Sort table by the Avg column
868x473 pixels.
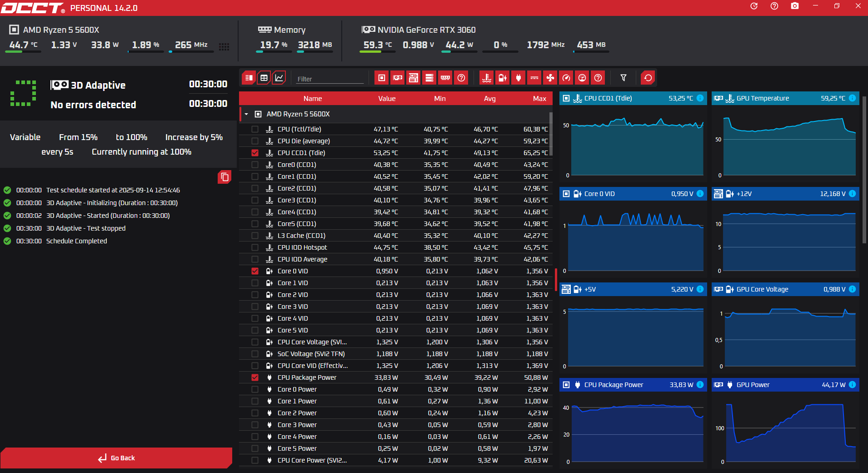click(490, 99)
